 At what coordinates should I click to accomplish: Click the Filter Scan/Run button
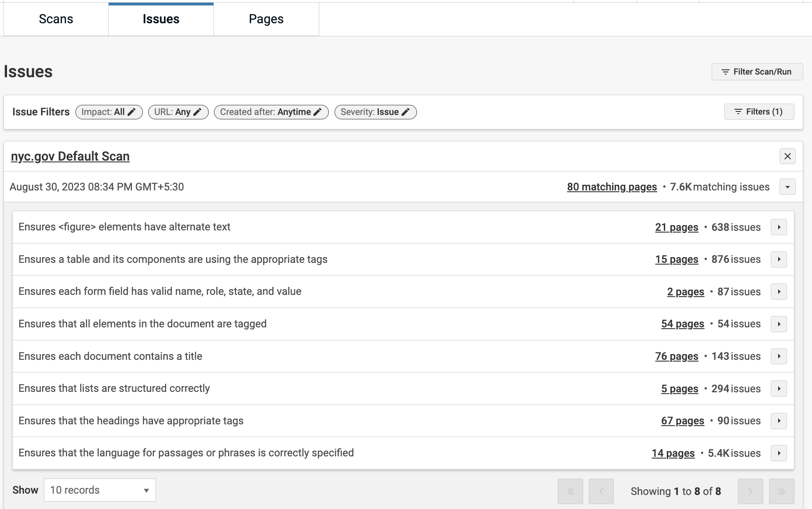[757, 72]
